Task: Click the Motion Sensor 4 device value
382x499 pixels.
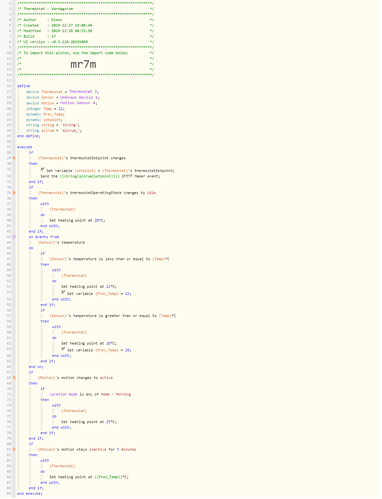Action: (79, 103)
